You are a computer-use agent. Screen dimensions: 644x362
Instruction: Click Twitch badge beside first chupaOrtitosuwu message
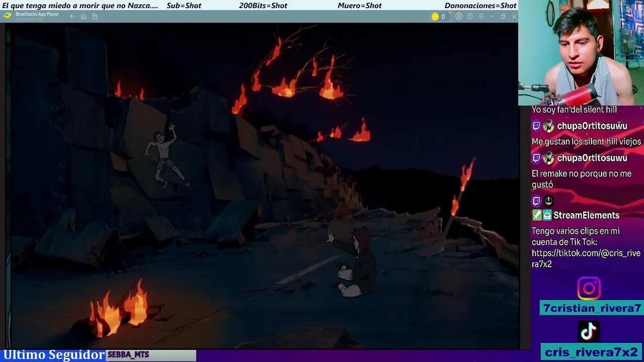click(536, 126)
